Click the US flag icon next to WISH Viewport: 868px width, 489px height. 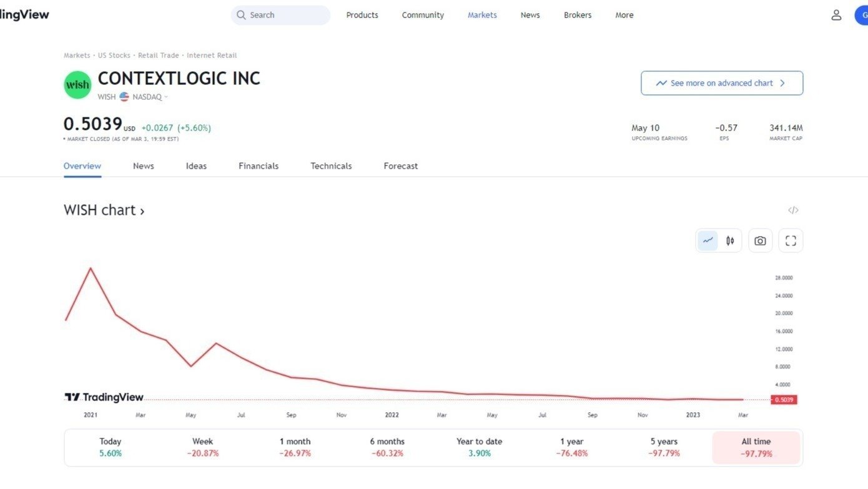pos(122,97)
